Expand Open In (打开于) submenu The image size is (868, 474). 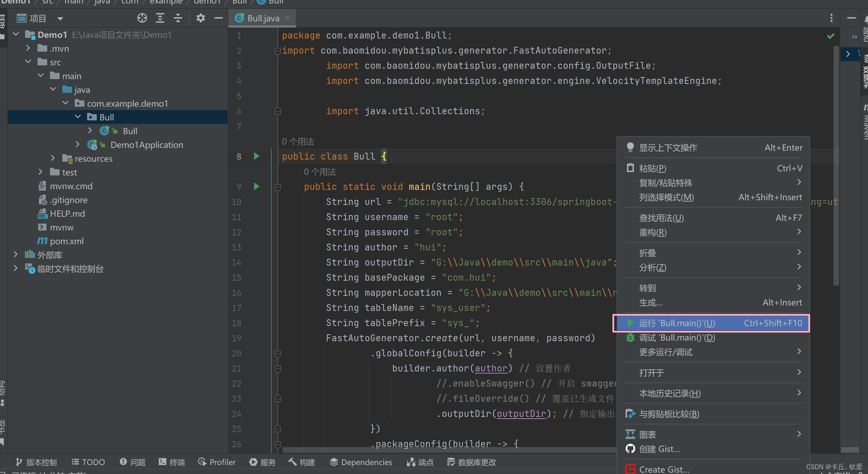713,373
